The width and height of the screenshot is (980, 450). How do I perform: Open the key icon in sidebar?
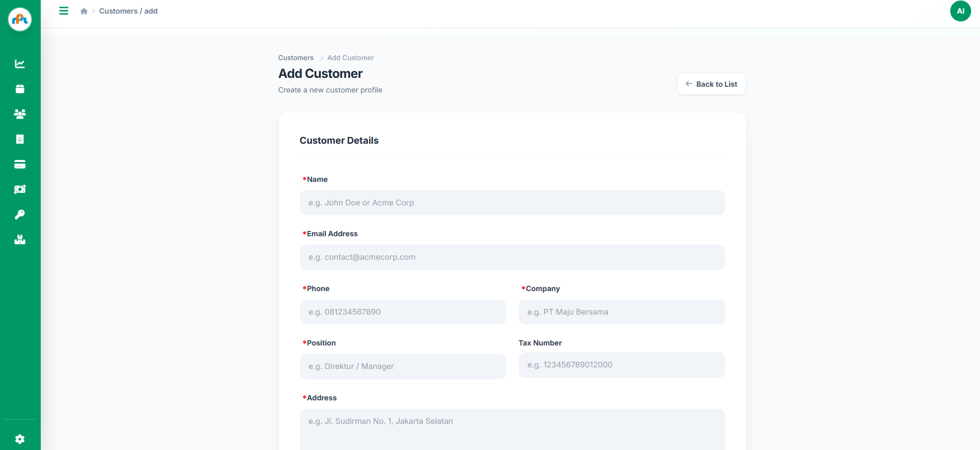click(x=20, y=214)
